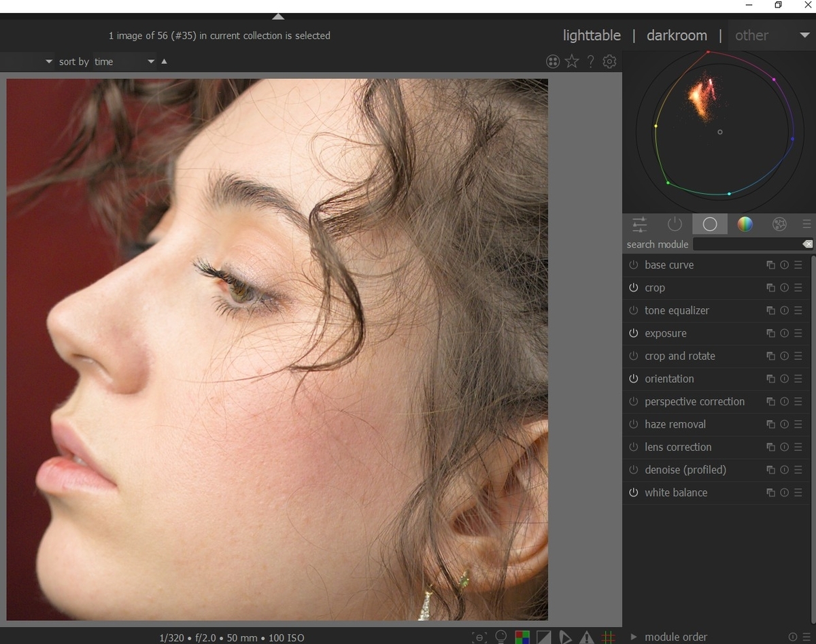Open the module groups presets hamburger menu

(x=806, y=224)
